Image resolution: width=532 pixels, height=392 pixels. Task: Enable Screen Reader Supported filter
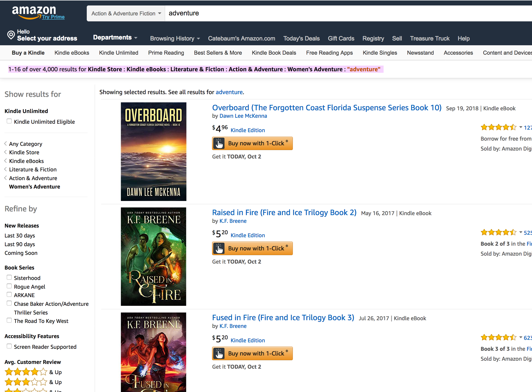pos(9,346)
